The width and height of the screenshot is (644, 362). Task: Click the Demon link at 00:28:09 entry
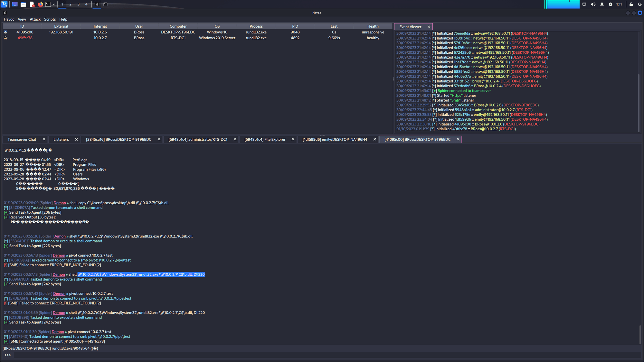tap(60, 203)
